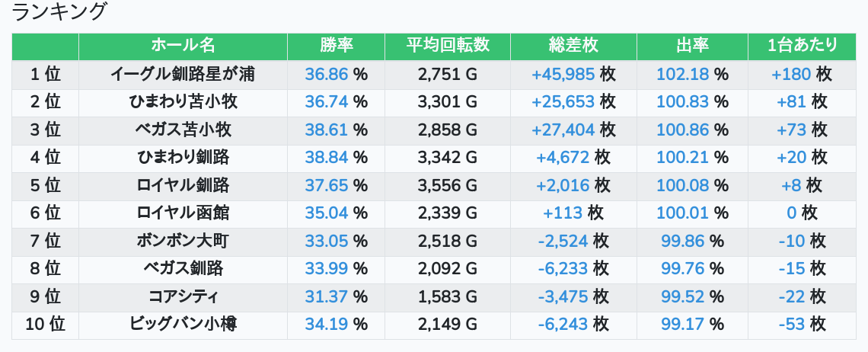Click the 平均回転数 column header
868x352 pixels.
[x=448, y=46]
